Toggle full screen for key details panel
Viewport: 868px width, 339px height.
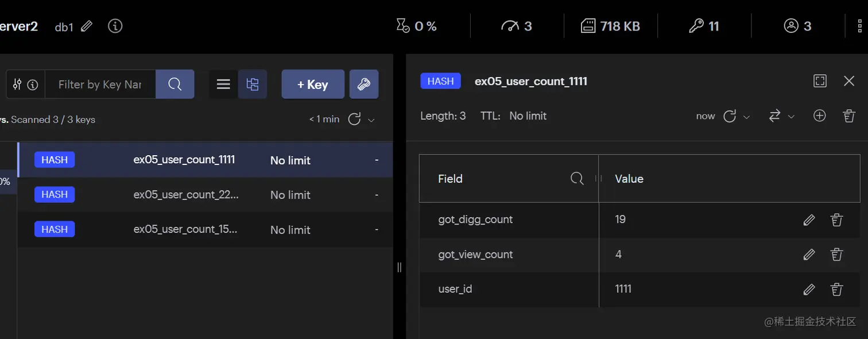[x=820, y=81]
